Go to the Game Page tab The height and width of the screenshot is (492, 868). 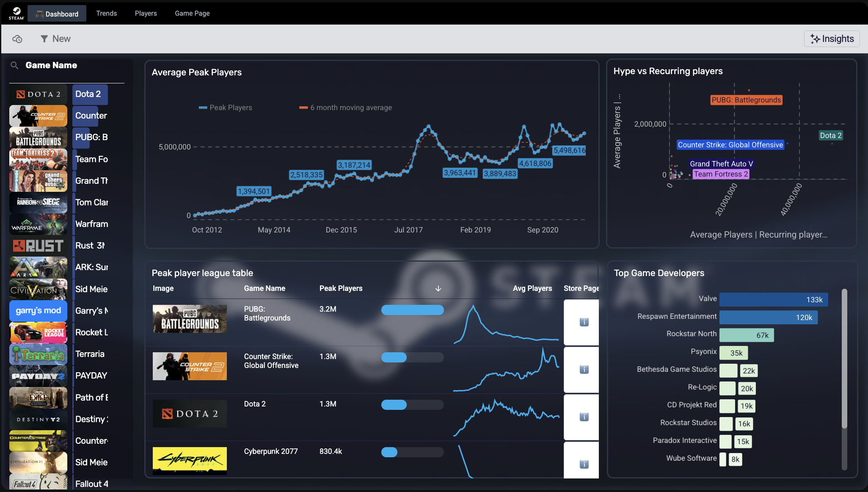[192, 13]
